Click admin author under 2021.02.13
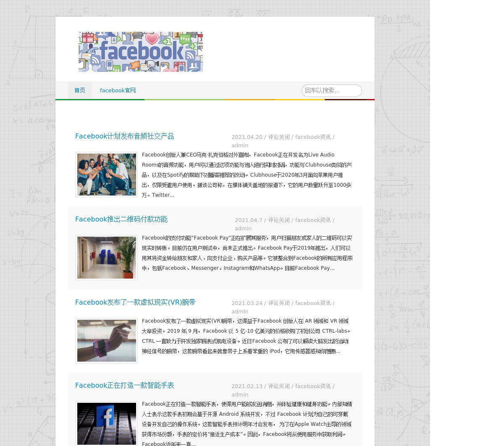This screenshot has width=504, height=446. coord(240,394)
